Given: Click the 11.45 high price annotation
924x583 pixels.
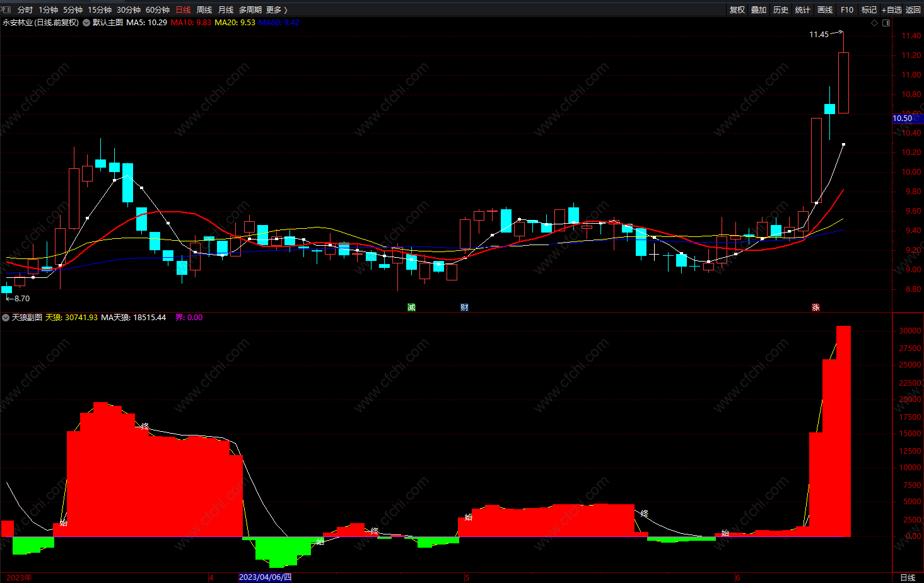Looking at the screenshot, I should tap(819, 35).
